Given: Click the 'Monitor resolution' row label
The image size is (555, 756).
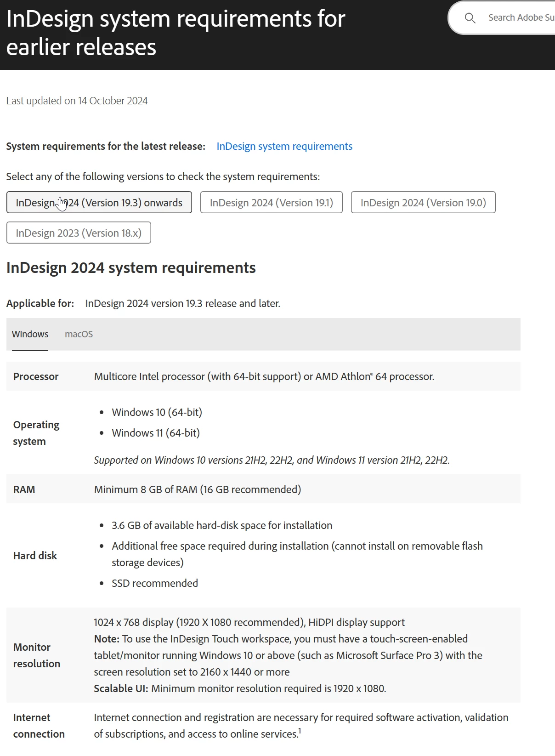Looking at the screenshot, I should tap(37, 655).
